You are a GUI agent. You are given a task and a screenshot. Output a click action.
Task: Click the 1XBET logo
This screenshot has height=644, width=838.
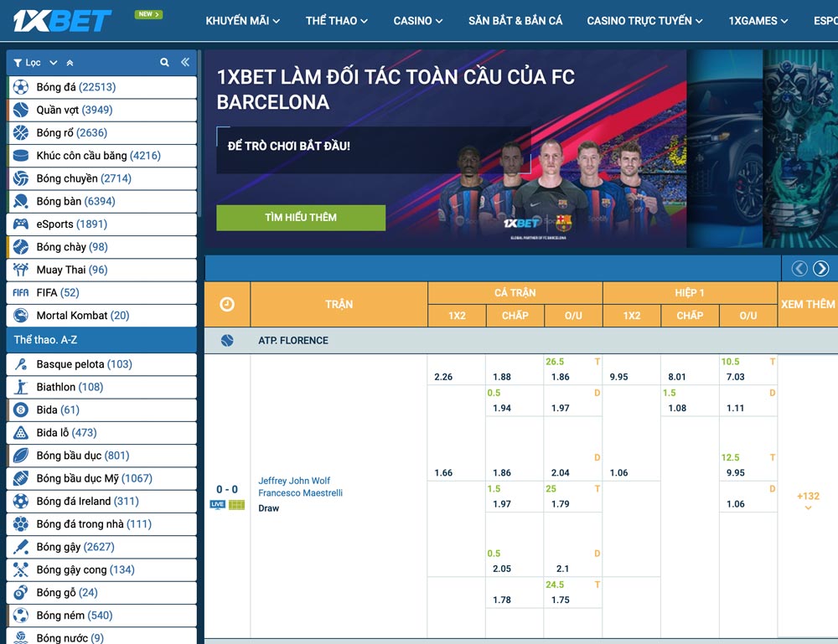pos(62,21)
